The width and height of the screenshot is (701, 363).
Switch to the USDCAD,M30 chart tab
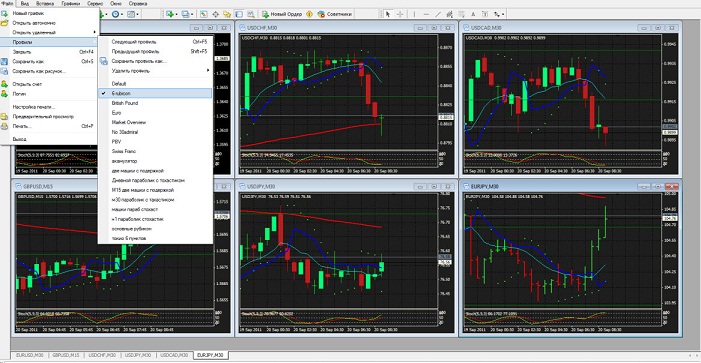[174, 355]
